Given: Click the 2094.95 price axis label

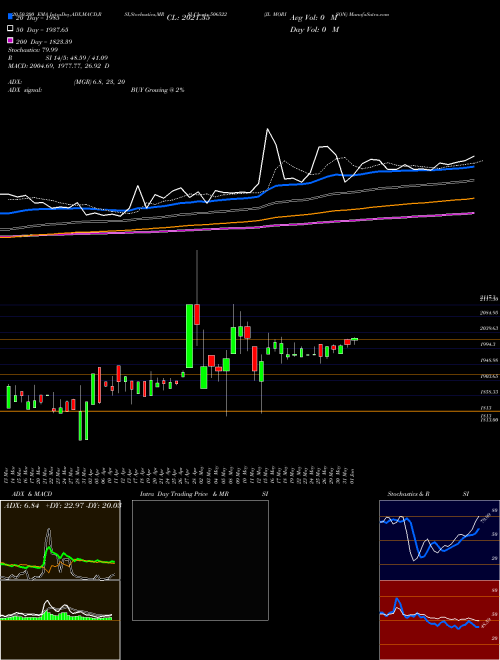Looking at the screenshot, I should [x=489, y=313].
